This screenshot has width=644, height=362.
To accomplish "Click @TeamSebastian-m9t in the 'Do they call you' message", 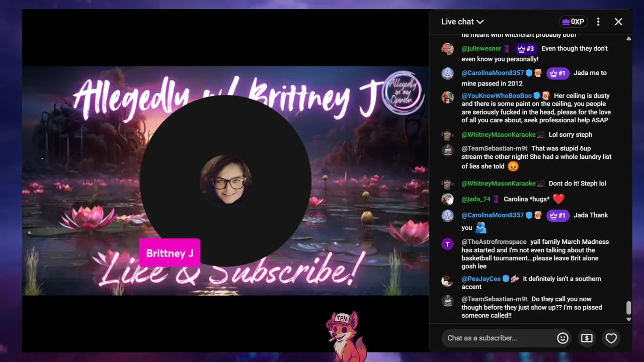I will (495, 299).
